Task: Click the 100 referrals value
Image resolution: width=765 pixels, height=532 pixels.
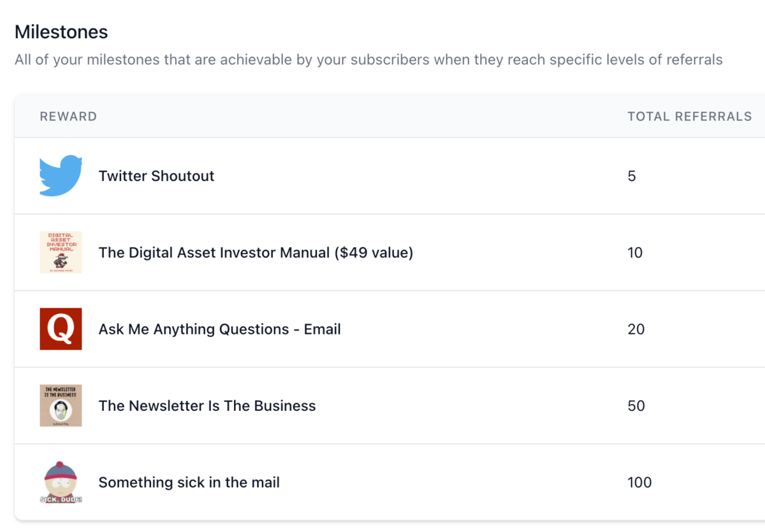Action: pos(639,482)
